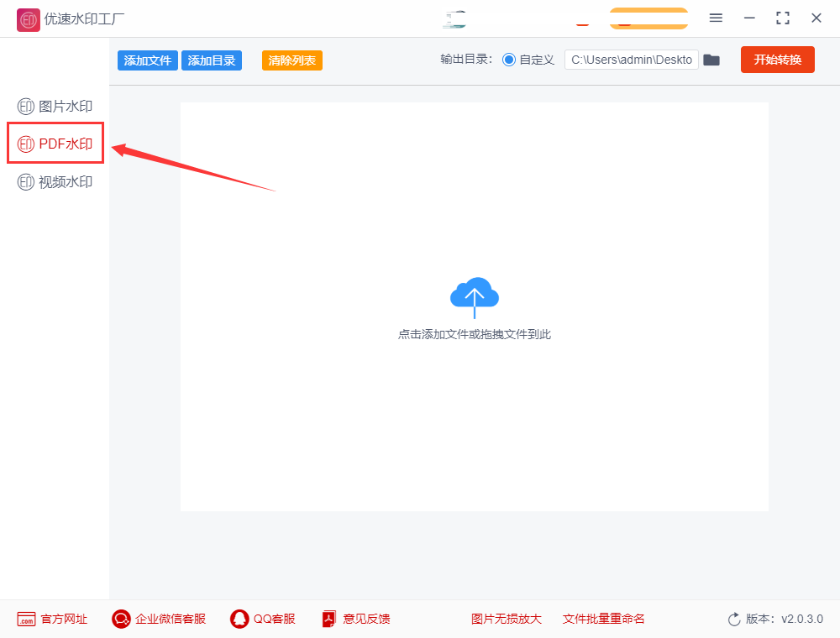Switch to 视频水印 mode

55,182
